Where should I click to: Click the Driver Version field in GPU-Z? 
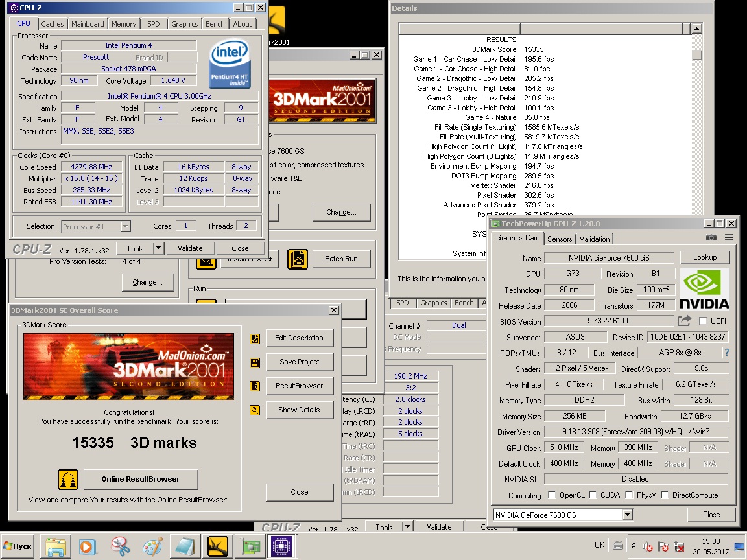pyautogui.click(x=636, y=432)
